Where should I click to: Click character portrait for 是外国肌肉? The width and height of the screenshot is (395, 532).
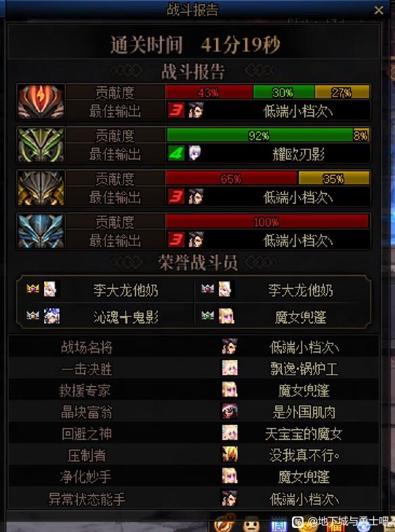[230, 412]
